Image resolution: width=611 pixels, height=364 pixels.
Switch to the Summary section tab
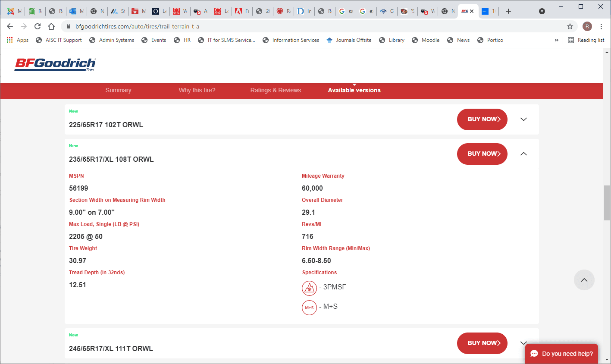pos(118,90)
